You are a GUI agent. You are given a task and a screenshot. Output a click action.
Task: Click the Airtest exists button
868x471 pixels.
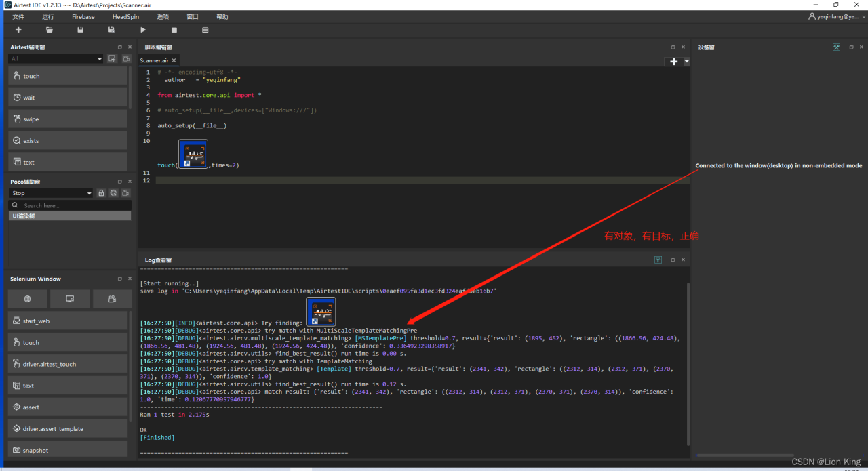click(x=68, y=141)
